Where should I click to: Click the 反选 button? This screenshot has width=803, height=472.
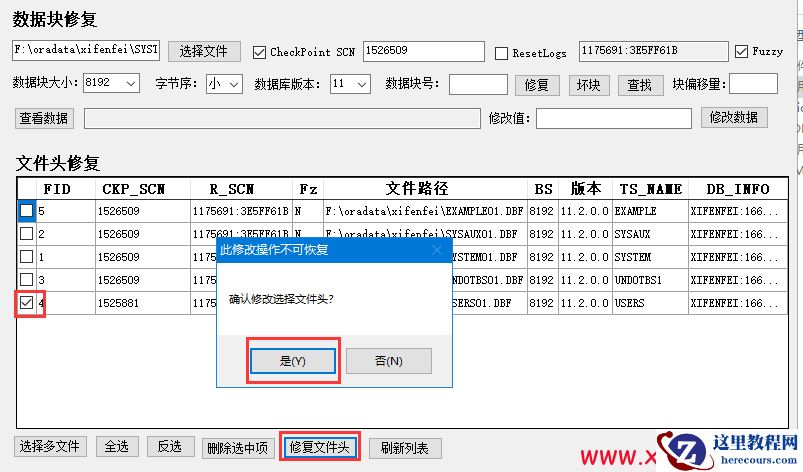(x=170, y=446)
